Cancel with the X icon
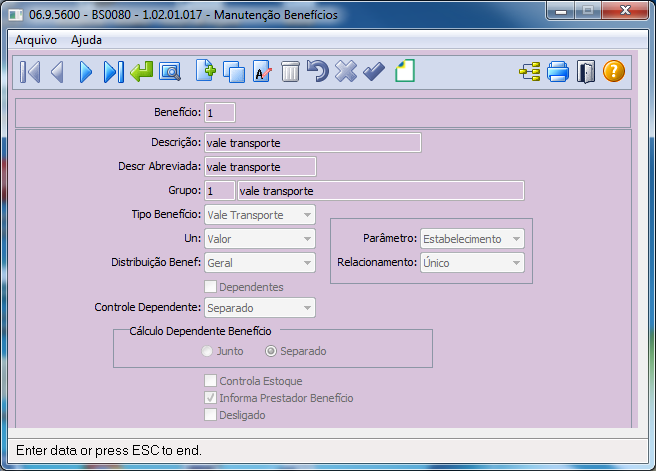The image size is (656, 471). click(x=346, y=71)
